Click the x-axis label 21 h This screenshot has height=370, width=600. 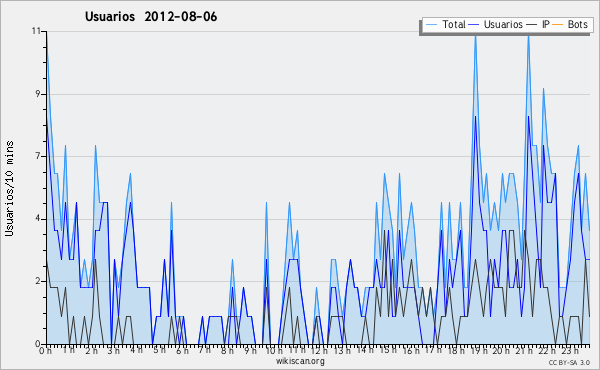pyautogui.click(x=523, y=350)
